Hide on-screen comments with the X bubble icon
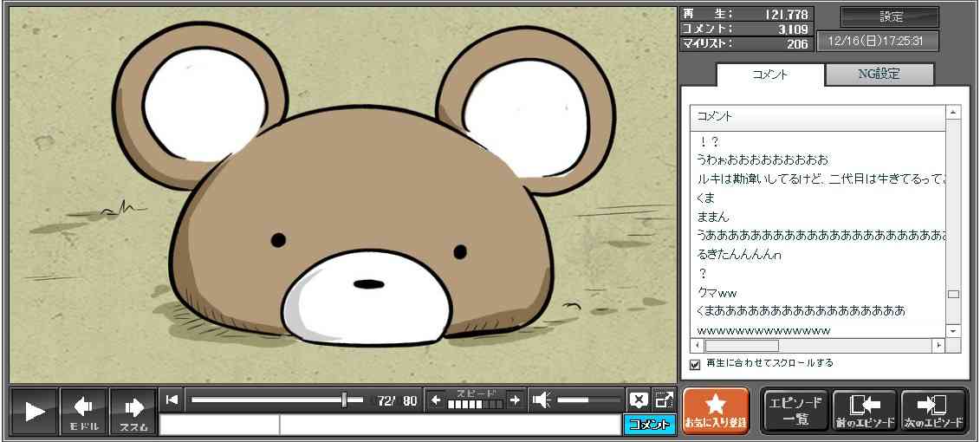This screenshot has width=980, height=442. 639,400
